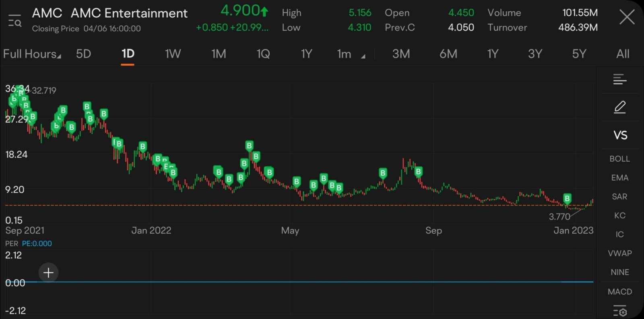Toggle the IC indicator

(x=620, y=235)
